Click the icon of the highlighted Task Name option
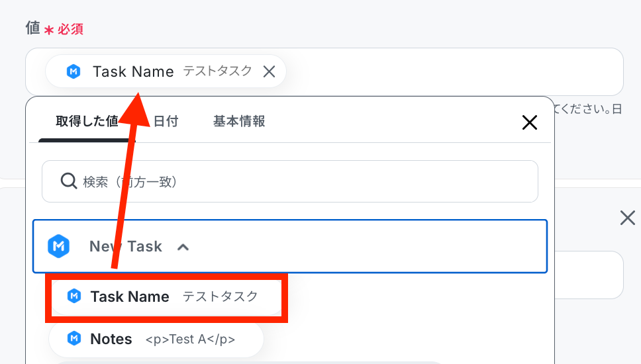 coord(74,296)
